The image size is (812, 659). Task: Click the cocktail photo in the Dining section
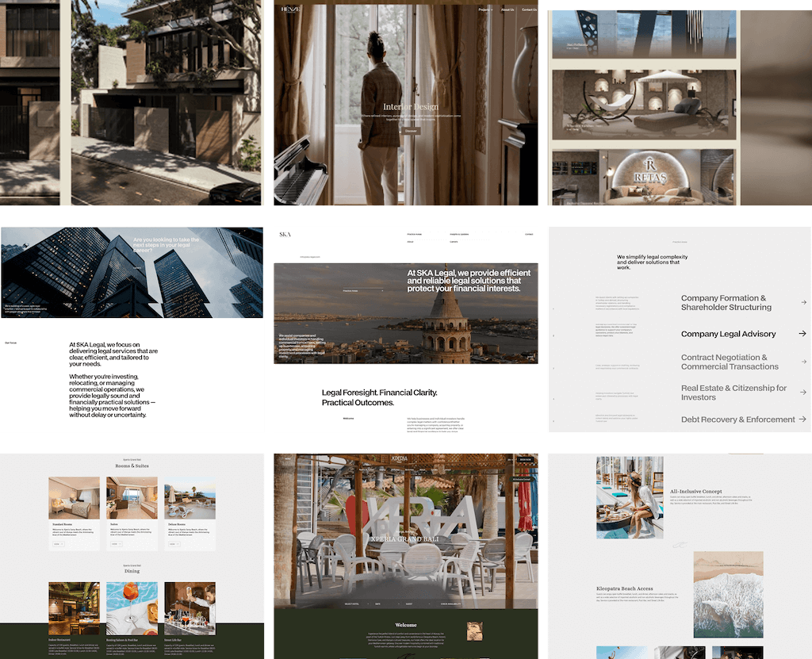point(132,609)
